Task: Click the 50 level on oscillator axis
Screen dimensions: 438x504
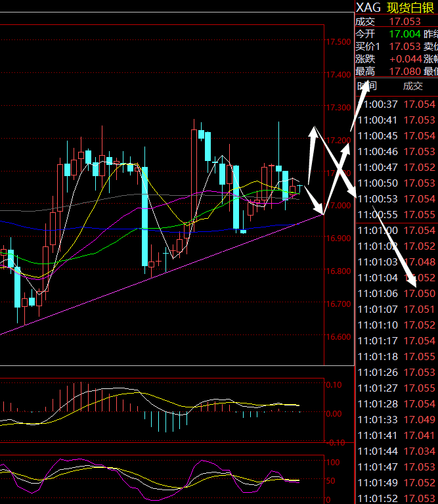Action: [x=331, y=481]
